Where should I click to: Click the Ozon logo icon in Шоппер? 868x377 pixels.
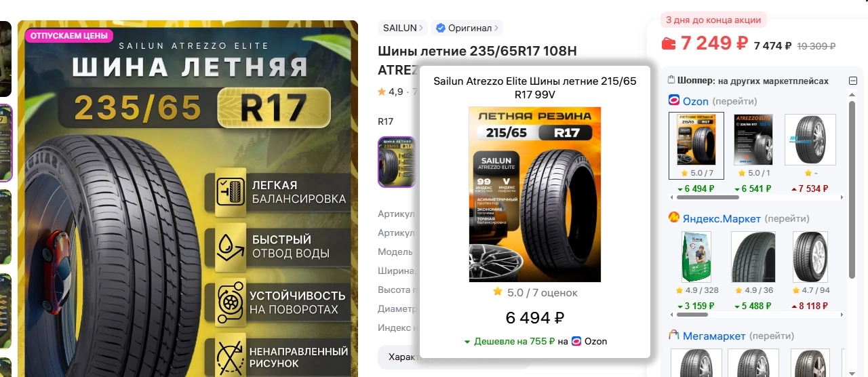pyautogui.click(x=674, y=100)
